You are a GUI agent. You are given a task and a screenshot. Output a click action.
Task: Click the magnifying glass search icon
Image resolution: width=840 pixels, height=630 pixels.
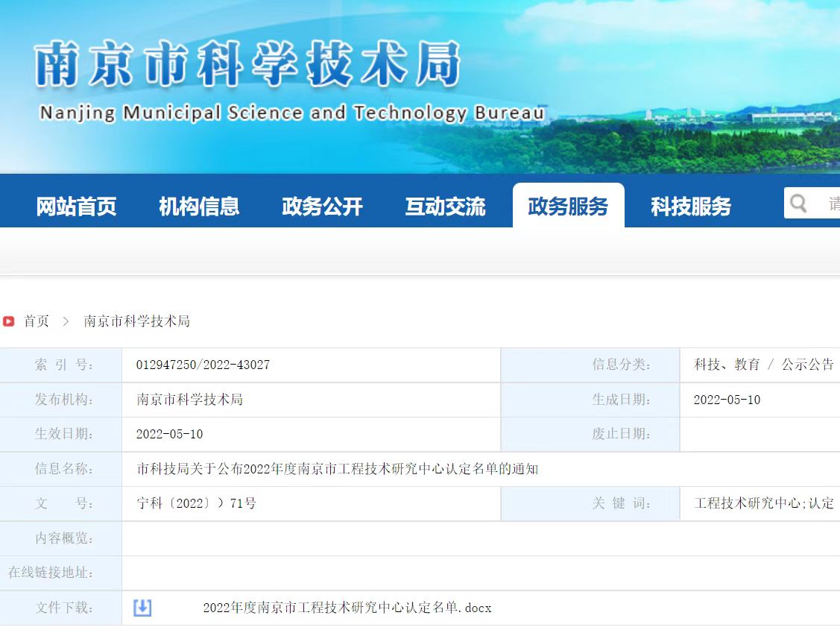798,203
